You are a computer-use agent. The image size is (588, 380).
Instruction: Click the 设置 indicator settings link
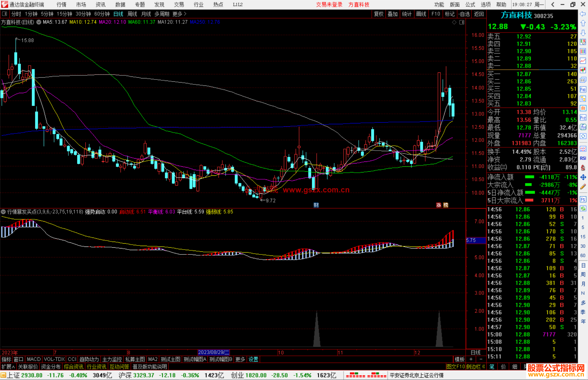pos(253,359)
